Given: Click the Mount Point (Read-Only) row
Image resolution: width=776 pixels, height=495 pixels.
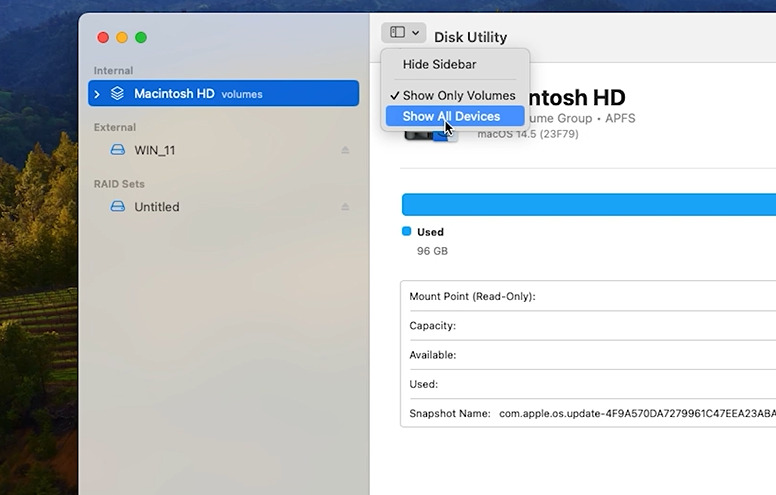Looking at the screenshot, I should (x=588, y=296).
